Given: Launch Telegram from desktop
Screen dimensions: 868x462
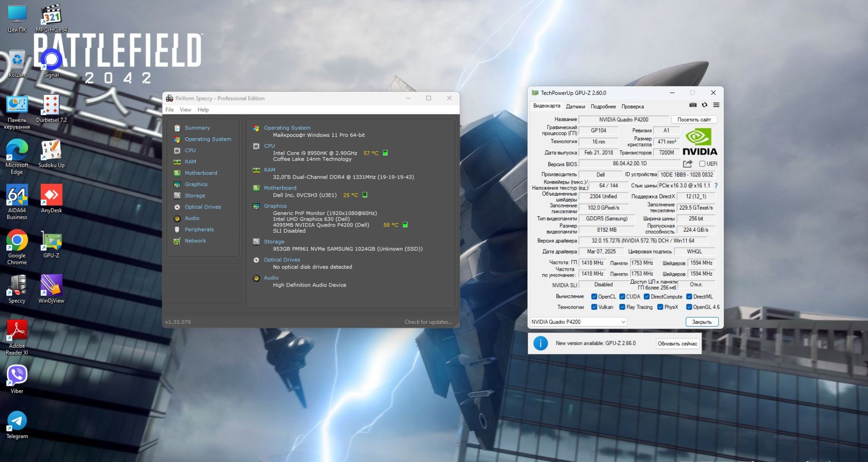Looking at the screenshot, I should 17,424.
